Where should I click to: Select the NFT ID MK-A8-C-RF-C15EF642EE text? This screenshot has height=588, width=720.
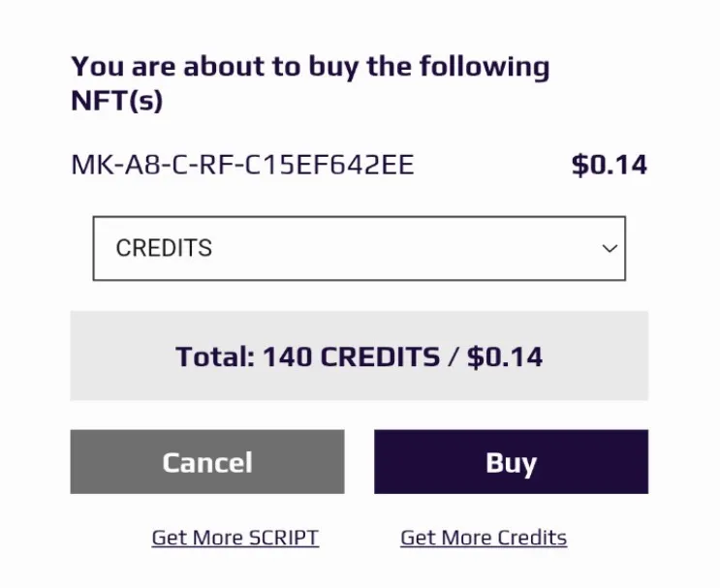(242, 165)
